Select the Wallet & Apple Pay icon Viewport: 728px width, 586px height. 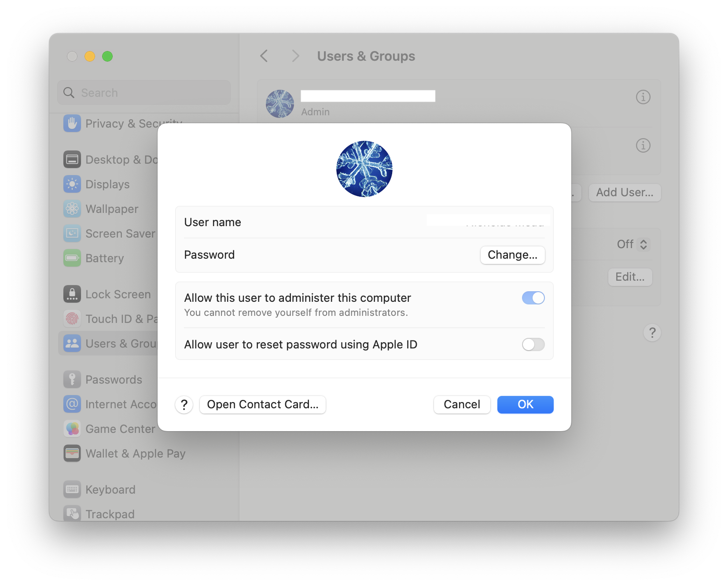[x=72, y=453]
